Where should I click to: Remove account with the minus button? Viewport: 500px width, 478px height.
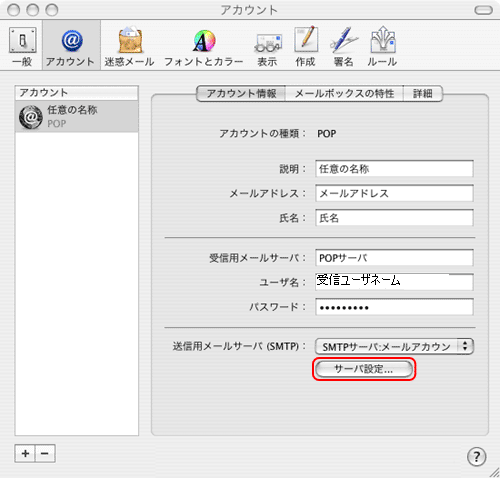point(45,453)
